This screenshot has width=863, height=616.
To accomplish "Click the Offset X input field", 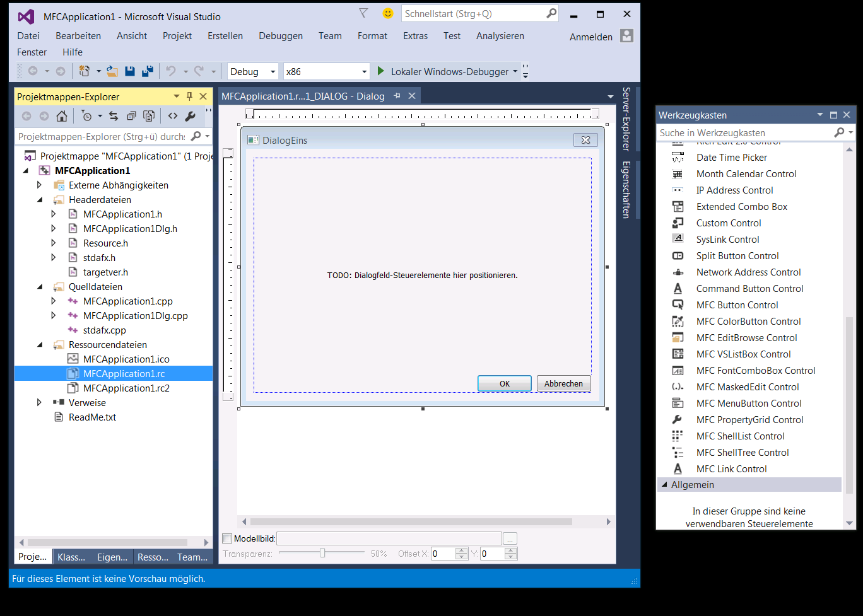I will [x=443, y=554].
